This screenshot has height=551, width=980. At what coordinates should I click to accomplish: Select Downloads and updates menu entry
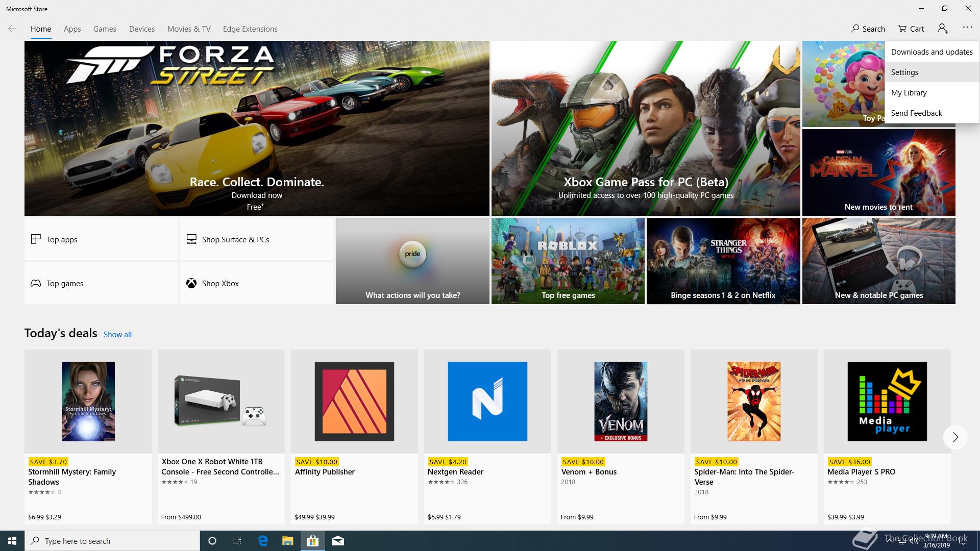tap(932, 52)
